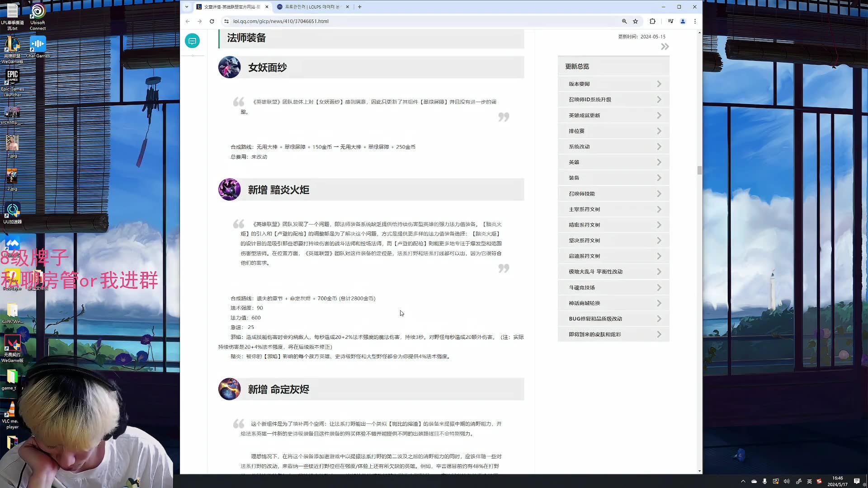
Task: Expand the 主宰系符文树 chevron
Action: click(x=659, y=209)
